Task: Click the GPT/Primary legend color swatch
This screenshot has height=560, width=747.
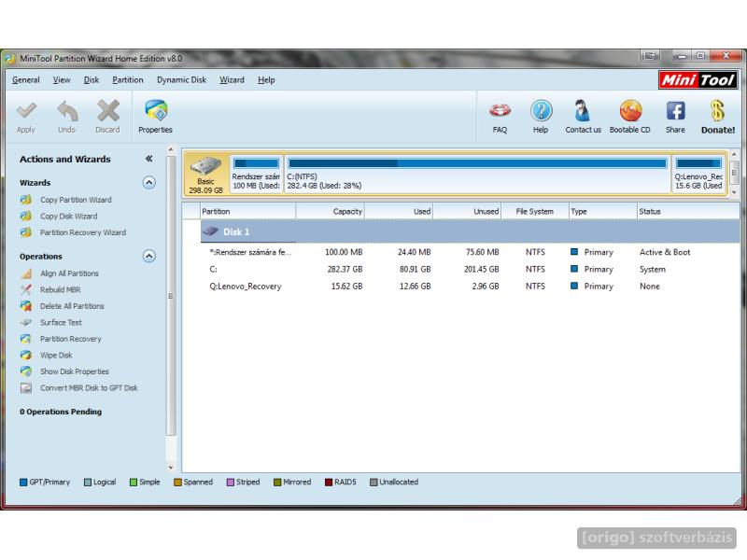Action: 23,483
